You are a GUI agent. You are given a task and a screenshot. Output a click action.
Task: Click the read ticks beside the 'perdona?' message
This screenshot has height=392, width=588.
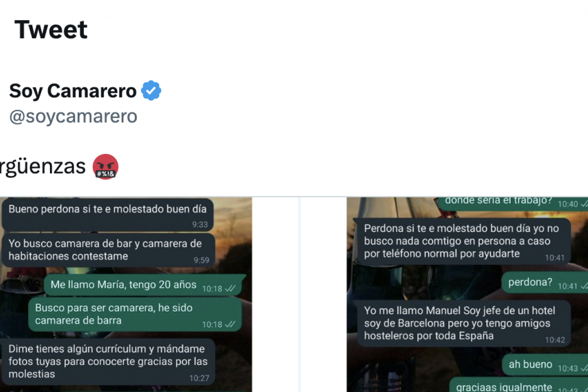[x=583, y=286]
